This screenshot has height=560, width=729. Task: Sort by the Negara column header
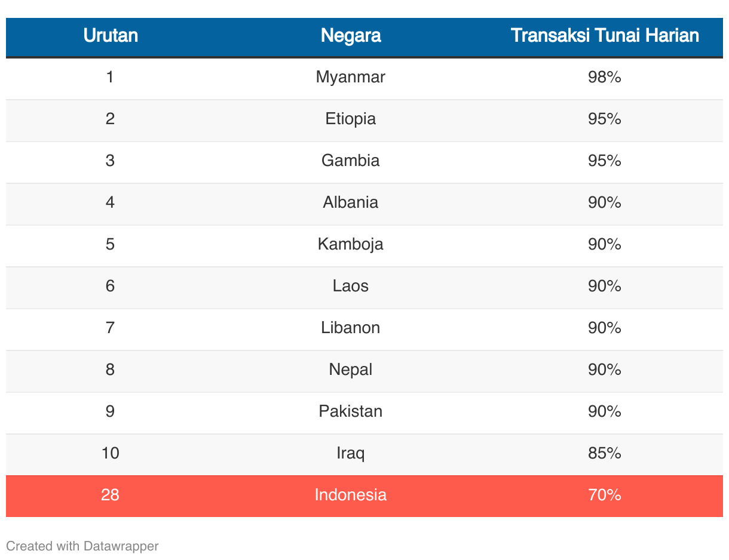pos(351,36)
